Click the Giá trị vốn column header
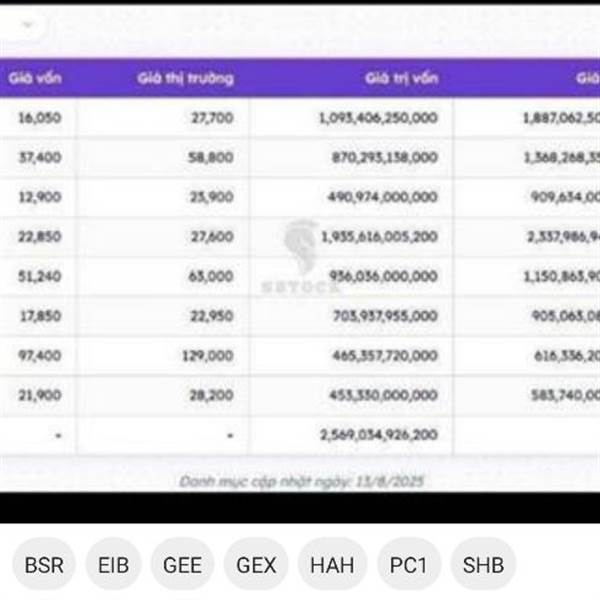 (401, 78)
